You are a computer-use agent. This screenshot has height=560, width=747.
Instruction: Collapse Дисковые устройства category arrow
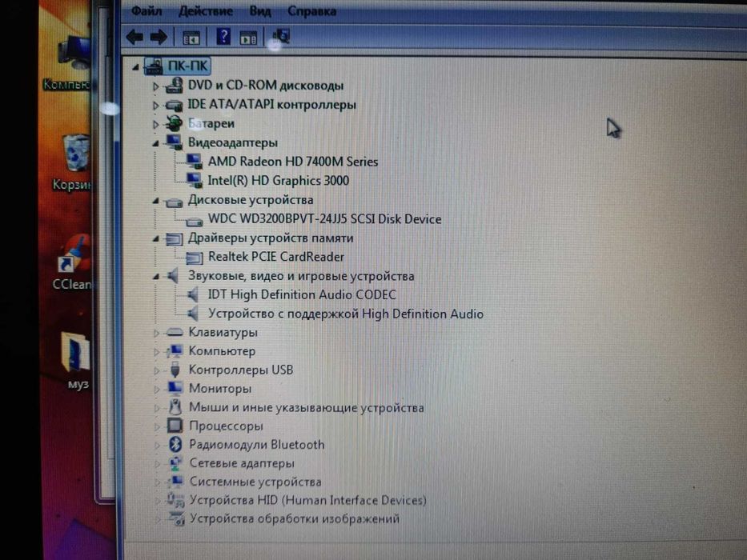(156, 201)
